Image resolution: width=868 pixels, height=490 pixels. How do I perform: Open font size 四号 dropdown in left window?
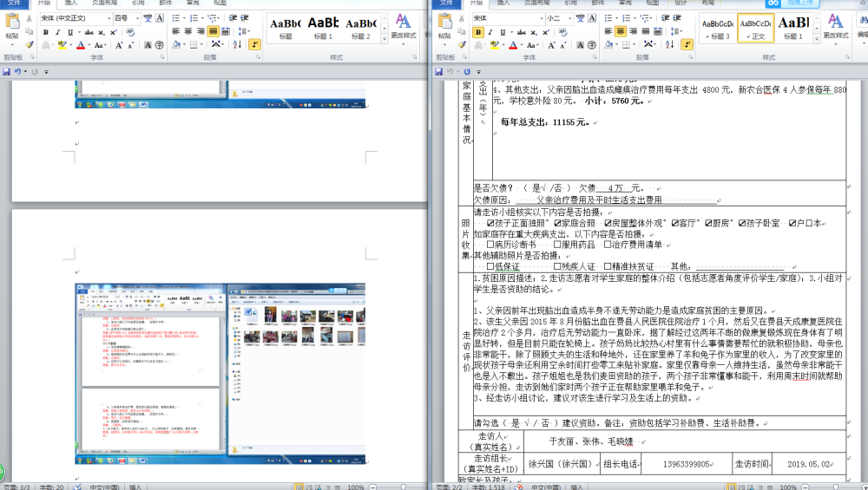(x=137, y=18)
